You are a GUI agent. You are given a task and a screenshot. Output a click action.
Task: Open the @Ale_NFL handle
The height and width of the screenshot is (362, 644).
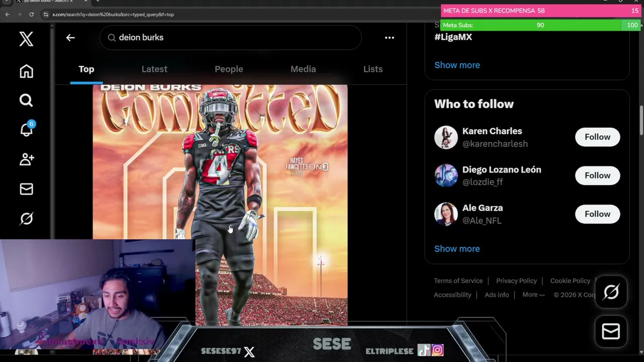click(481, 220)
